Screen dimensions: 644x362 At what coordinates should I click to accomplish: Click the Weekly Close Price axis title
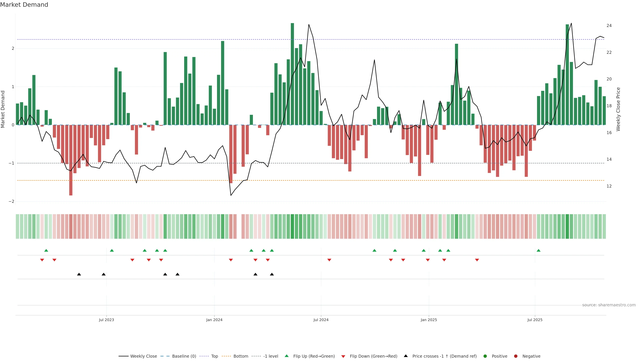(x=618, y=109)
